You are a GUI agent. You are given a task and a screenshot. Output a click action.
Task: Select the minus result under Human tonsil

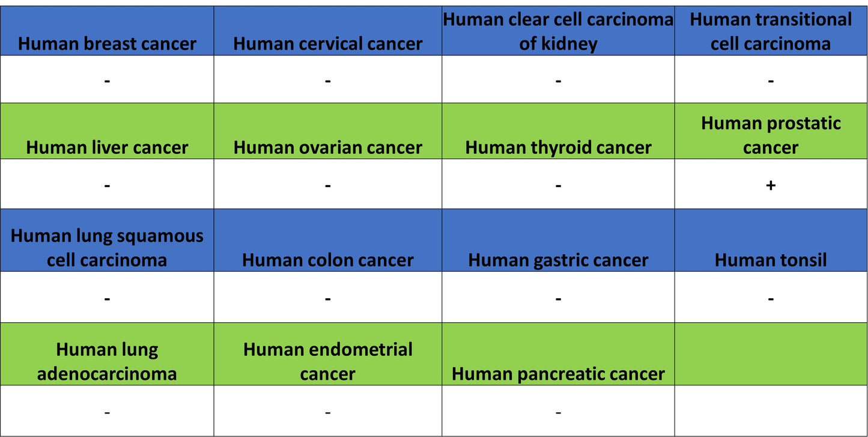(771, 298)
